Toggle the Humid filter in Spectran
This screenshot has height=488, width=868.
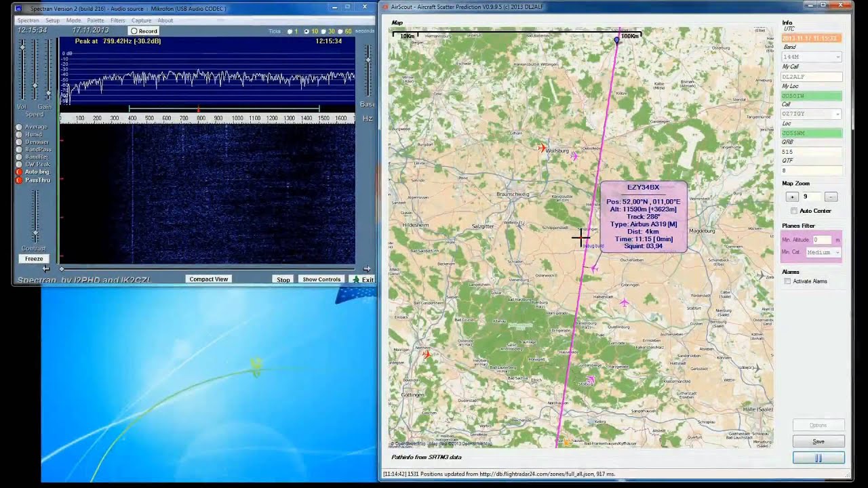tap(20, 134)
